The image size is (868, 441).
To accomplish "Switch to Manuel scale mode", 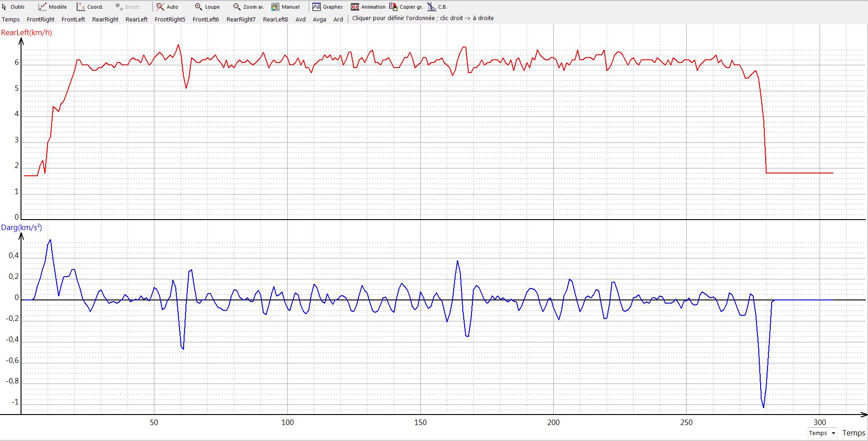I will point(286,7).
